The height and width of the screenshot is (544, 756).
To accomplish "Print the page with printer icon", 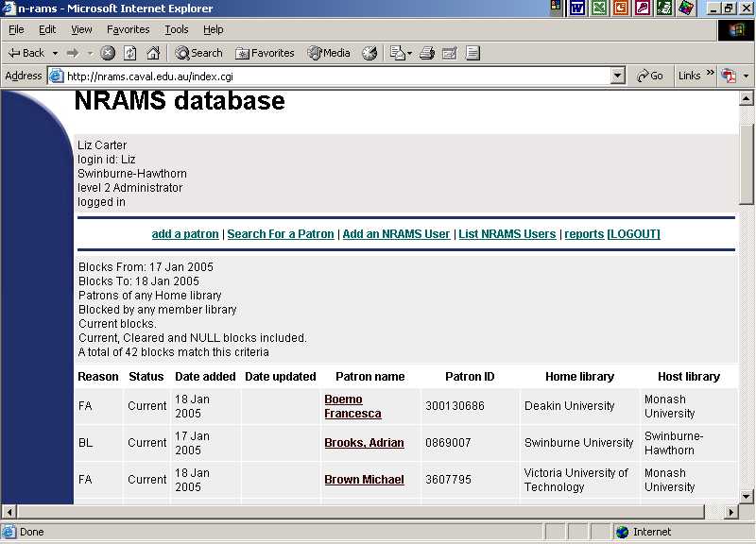I will point(427,53).
